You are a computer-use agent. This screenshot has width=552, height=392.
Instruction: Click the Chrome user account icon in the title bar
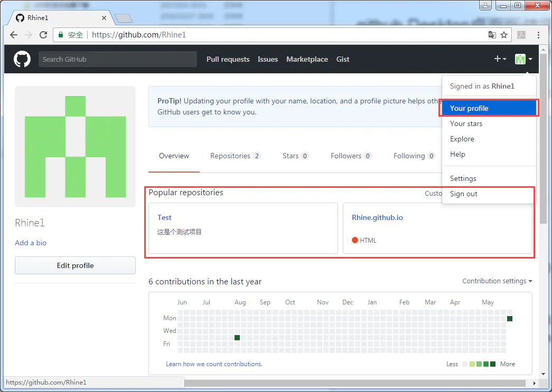point(485,5)
